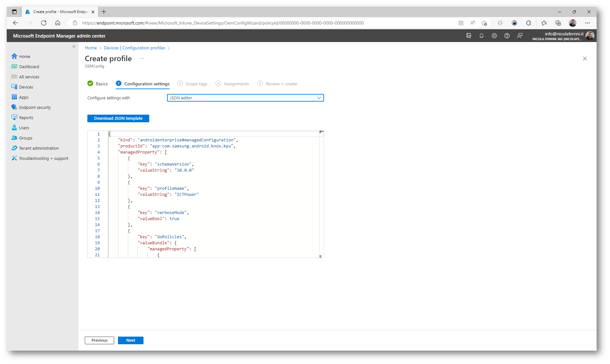This screenshot has width=610, height=364.
Task: Open browser Settings and more menu
Action: 587,23
